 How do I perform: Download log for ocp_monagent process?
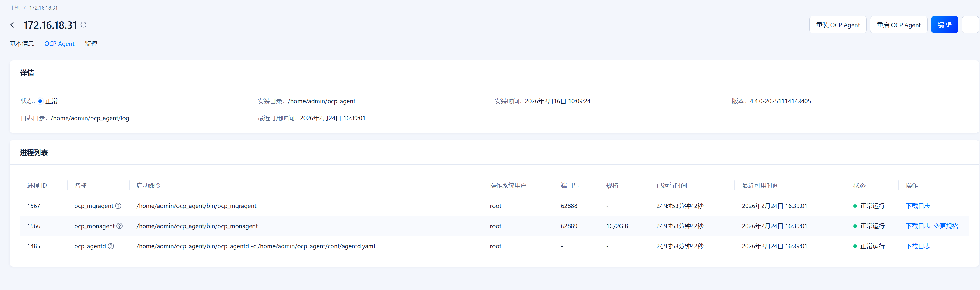point(918,226)
